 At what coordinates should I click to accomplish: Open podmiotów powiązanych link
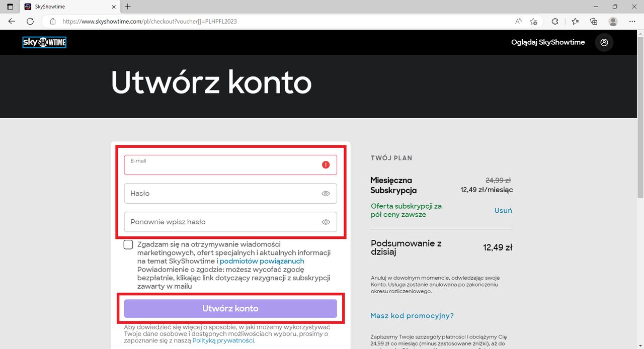[x=262, y=261]
